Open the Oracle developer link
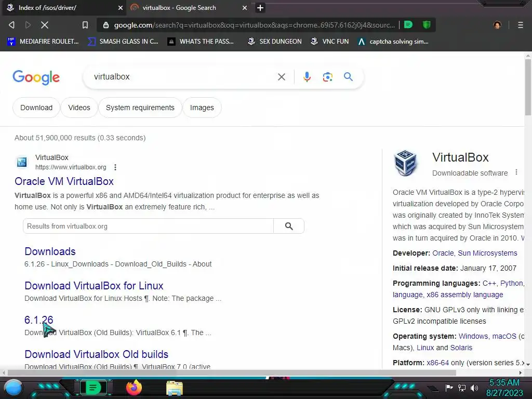The height and width of the screenshot is (399, 532). (x=443, y=253)
